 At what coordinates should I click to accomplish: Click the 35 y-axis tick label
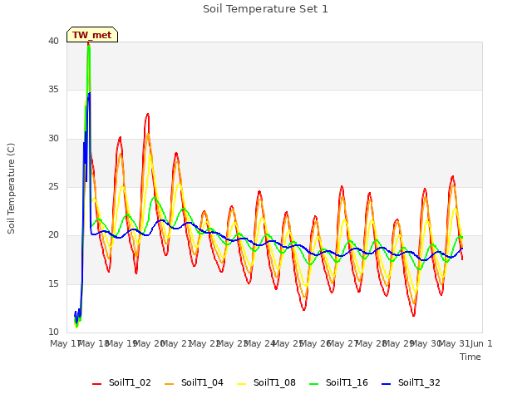53,90
